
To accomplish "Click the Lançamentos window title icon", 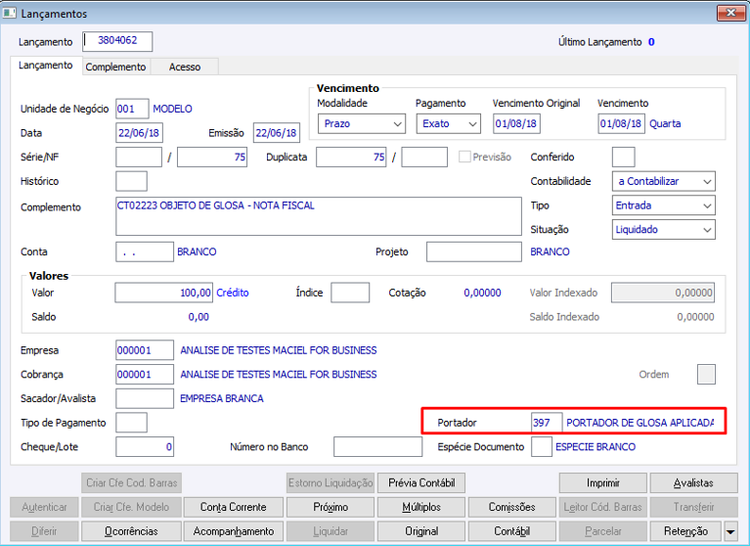I will 9,13.
